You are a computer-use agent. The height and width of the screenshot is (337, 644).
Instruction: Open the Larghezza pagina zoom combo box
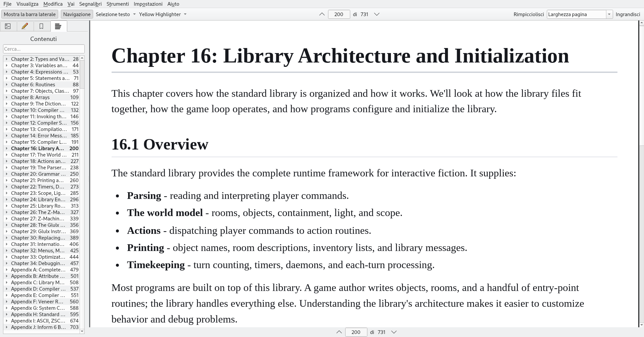tap(579, 14)
